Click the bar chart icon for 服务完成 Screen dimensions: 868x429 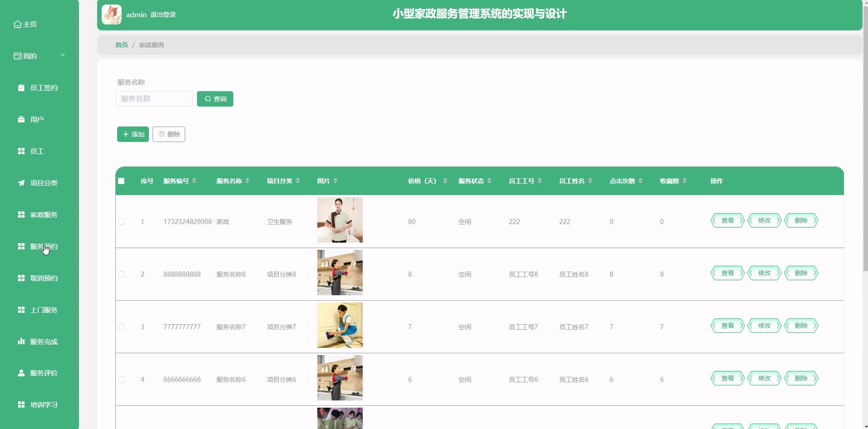pyautogui.click(x=21, y=342)
